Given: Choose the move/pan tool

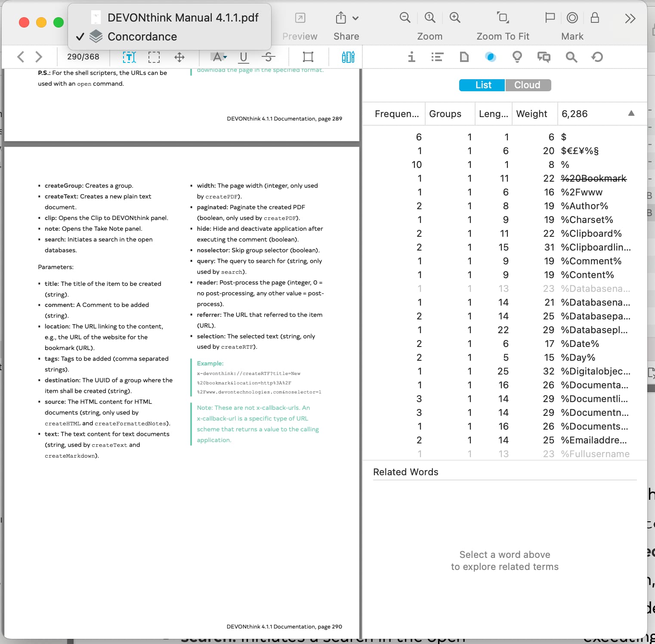Looking at the screenshot, I should click(x=179, y=57).
